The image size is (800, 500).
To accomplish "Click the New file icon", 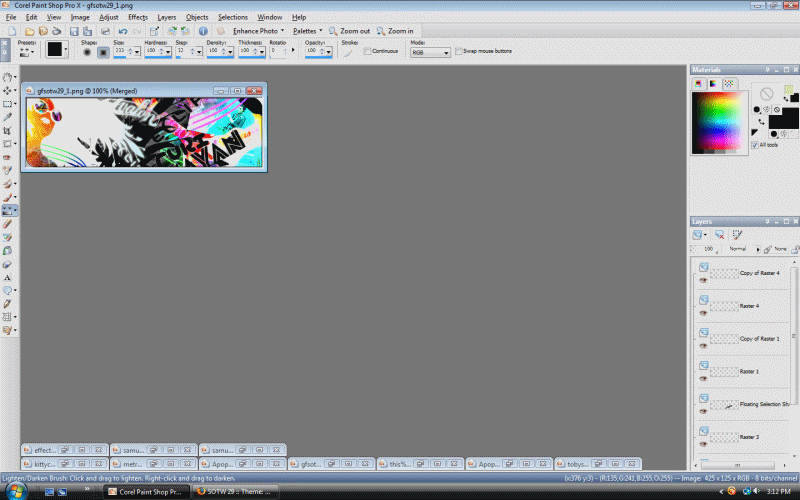I will (12, 31).
